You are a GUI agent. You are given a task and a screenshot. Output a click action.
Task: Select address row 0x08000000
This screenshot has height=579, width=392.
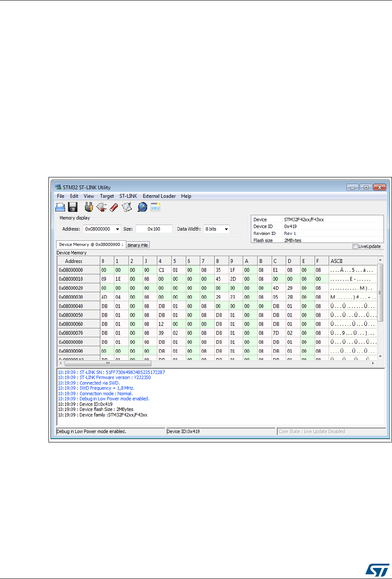[x=78, y=270]
